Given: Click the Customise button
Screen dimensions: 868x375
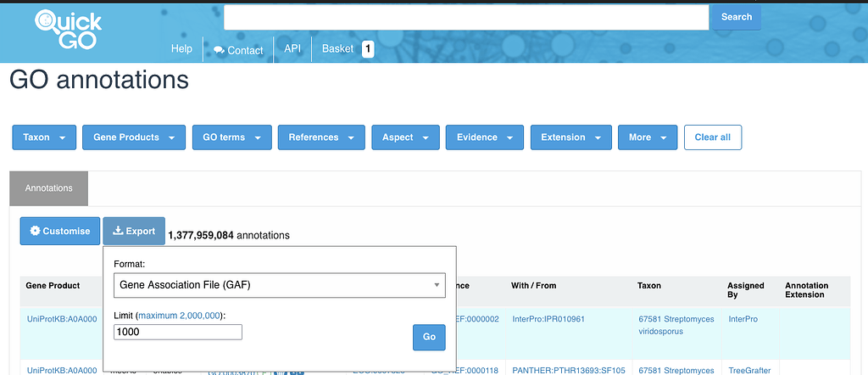Looking at the screenshot, I should pos(60,231).
